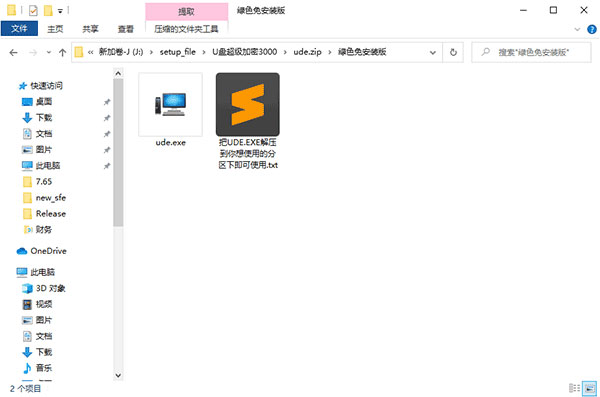Refresh the current folder view

point(453,52)
